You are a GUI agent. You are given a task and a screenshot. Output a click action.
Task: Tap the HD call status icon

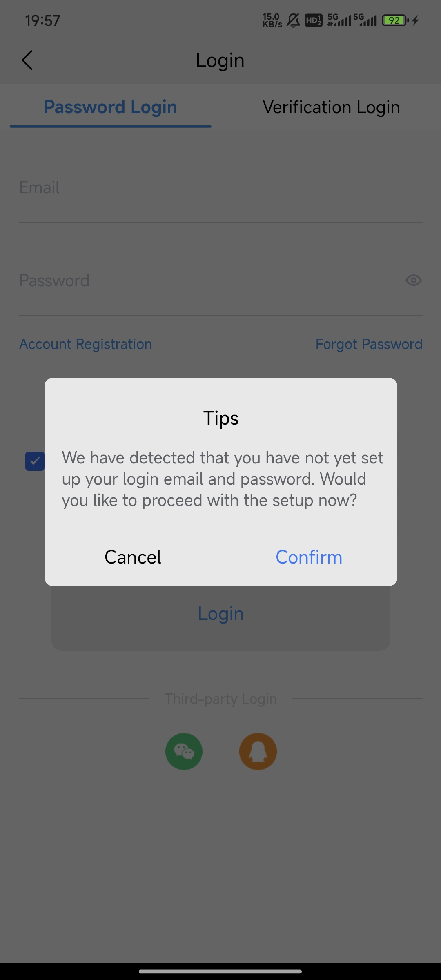pyautogui.click(x=314, y=20)
